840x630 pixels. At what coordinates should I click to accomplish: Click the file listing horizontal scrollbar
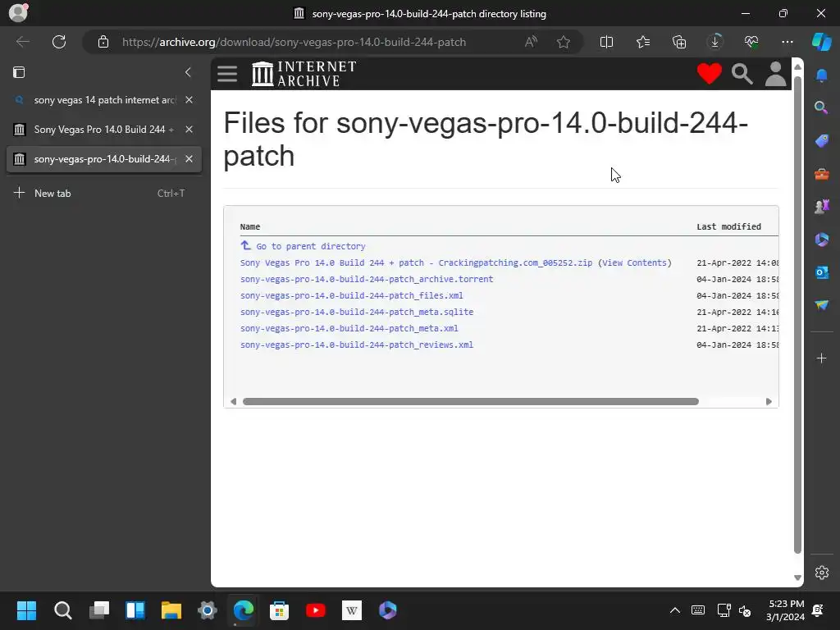coord(470,401)
